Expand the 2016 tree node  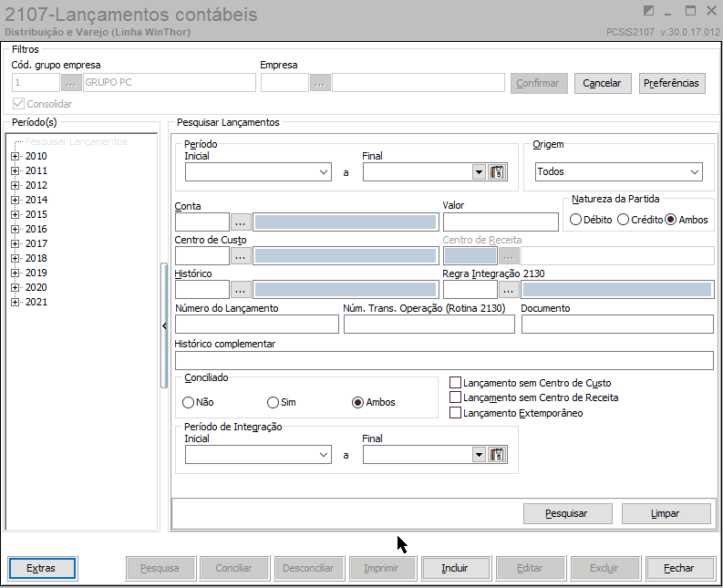pos(15,229)
